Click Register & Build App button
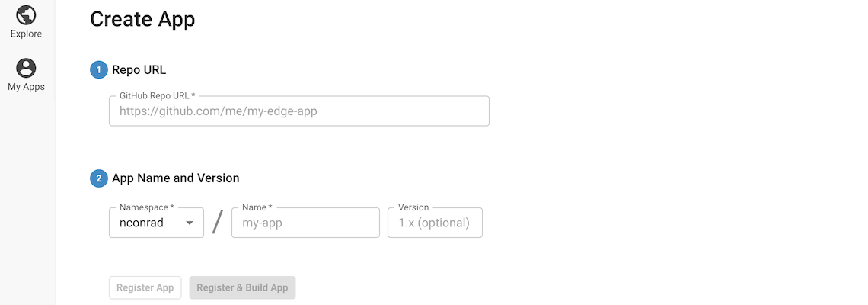The width and height of the screenshot is (868, 305). (x=242, y=287)
